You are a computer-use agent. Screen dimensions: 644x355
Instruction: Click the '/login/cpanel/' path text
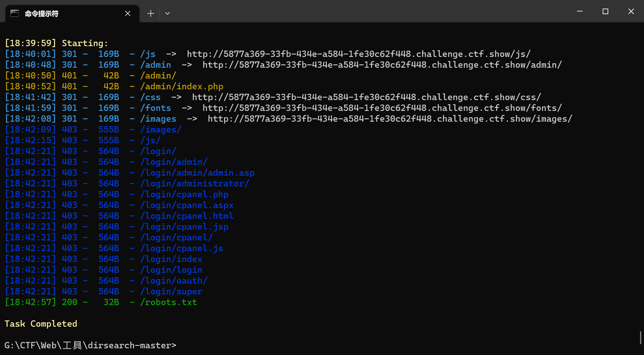(176, 237)
